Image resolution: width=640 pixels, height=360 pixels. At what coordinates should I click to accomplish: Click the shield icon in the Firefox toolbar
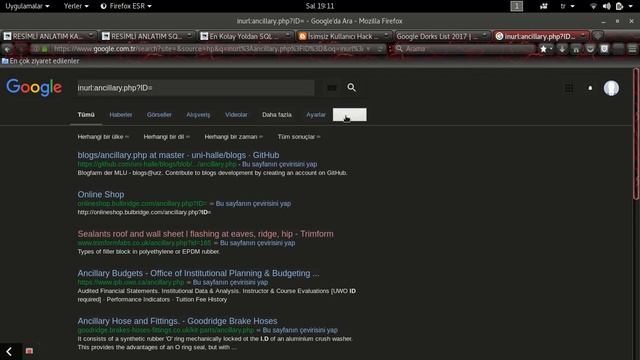coord(604,49)
